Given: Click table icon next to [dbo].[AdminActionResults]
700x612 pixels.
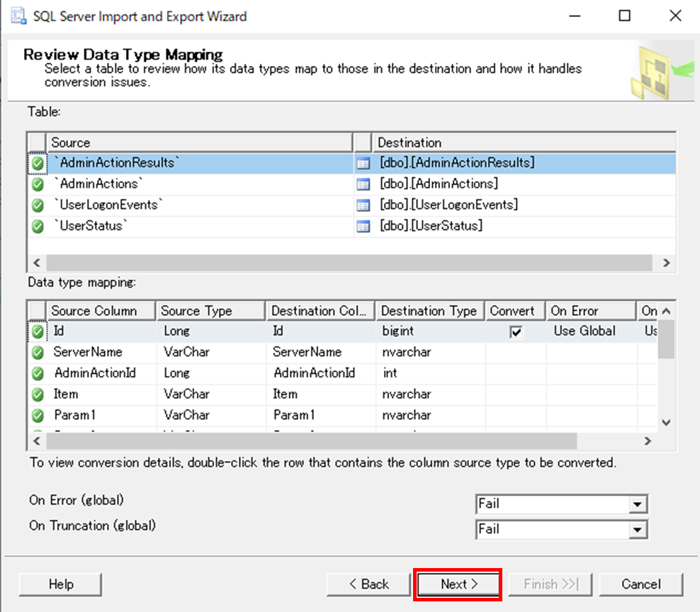Looking at the screenshot, I should coord(363,164).
